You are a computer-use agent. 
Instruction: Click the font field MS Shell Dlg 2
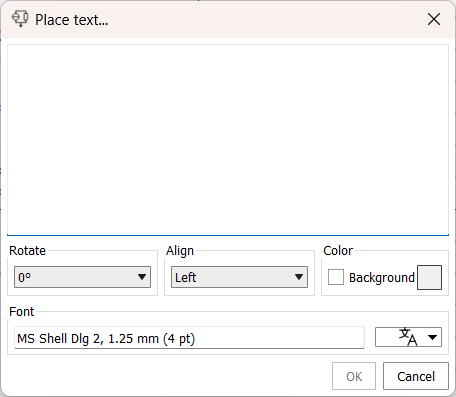coord(189,338)
